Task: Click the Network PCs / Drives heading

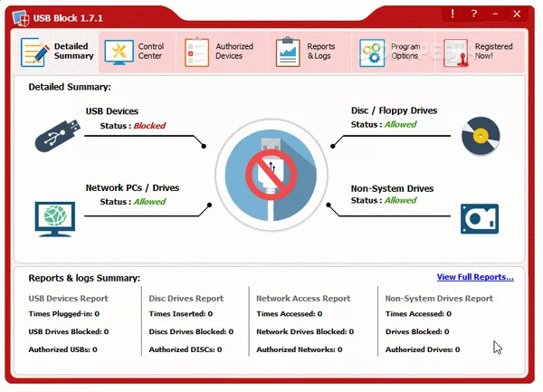Action: click(132, 188)
